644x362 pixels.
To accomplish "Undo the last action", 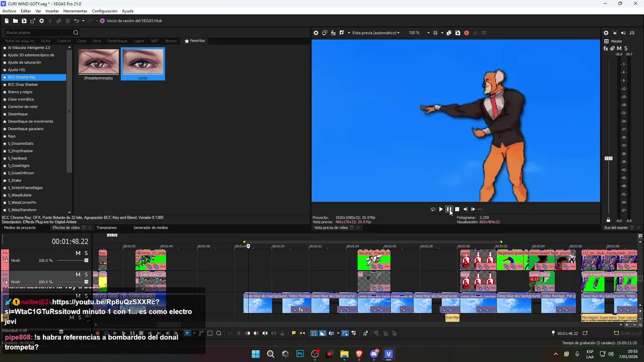I will point(76,21).
